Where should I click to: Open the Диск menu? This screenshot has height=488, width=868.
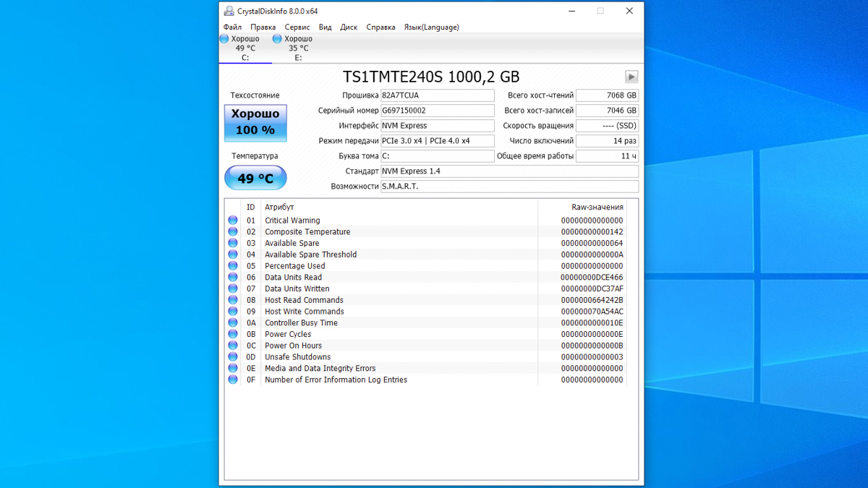coord(349,27)
